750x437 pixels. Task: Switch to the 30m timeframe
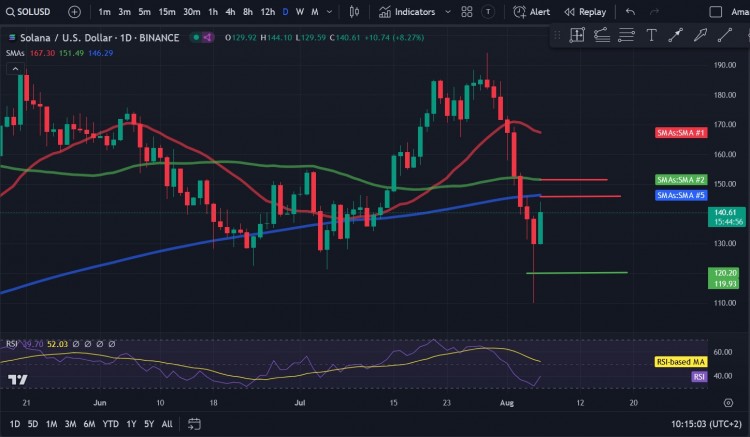tap(192, 12)
